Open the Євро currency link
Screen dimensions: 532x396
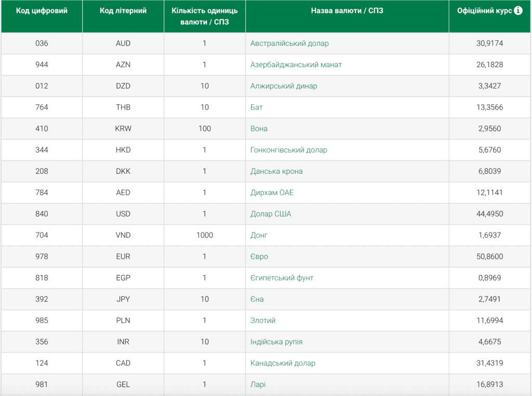coord(259,257)
